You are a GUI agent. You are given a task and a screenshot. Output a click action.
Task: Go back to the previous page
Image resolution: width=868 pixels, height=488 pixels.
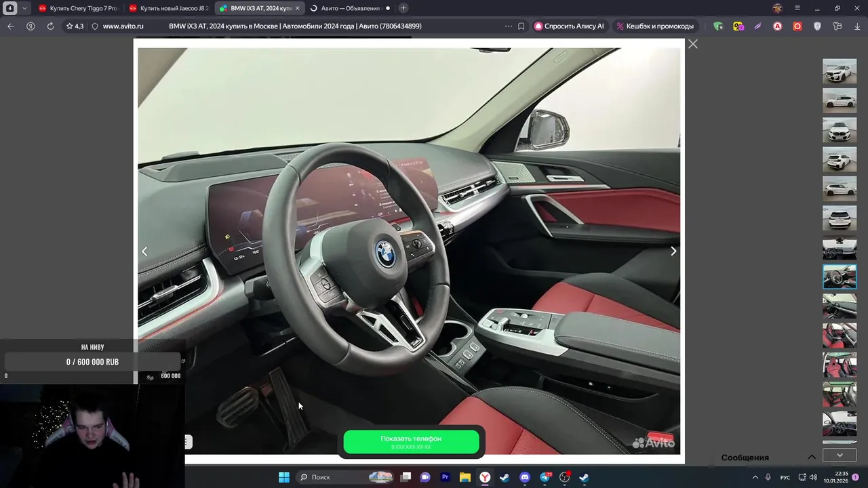click(10, 26)
